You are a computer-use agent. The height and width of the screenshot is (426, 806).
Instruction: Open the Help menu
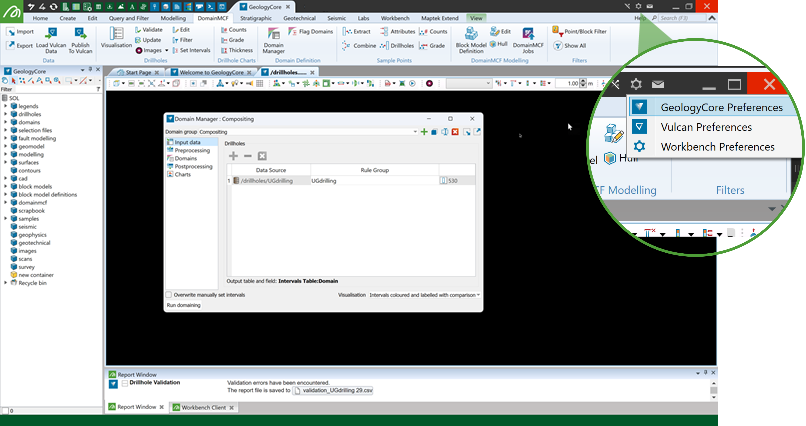pyautogui.click(x=640, y=18)
